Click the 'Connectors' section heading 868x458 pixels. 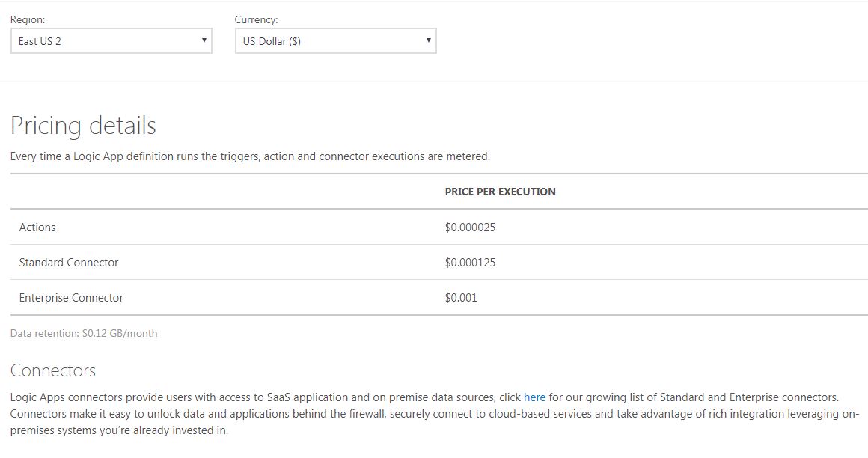53,370
